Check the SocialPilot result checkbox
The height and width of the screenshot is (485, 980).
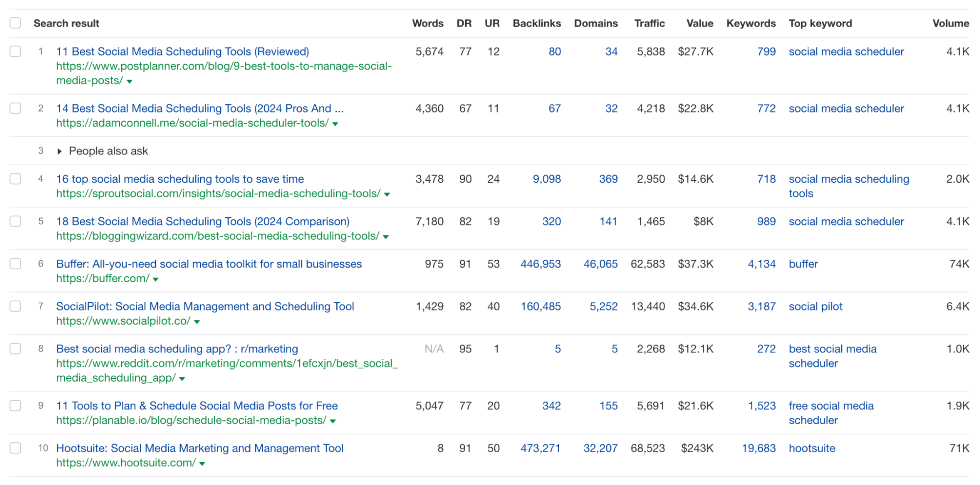[x=15, y=306]
